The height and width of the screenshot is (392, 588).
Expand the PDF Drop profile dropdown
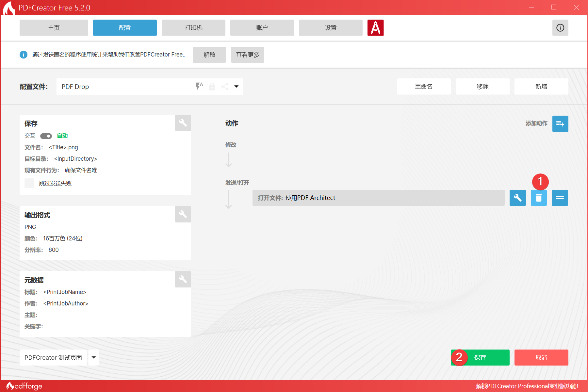[x=236, y=87]
